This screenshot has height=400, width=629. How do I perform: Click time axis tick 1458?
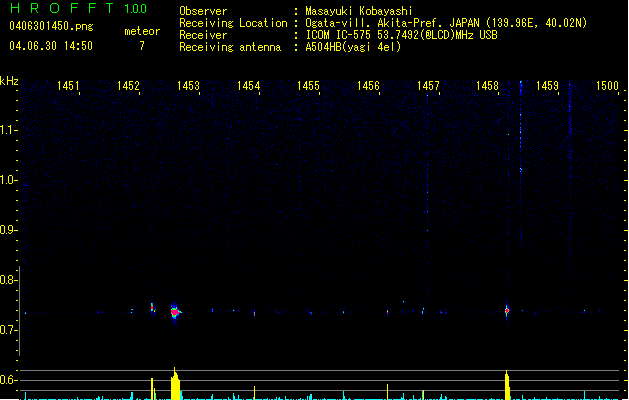(x=487, y=86)
